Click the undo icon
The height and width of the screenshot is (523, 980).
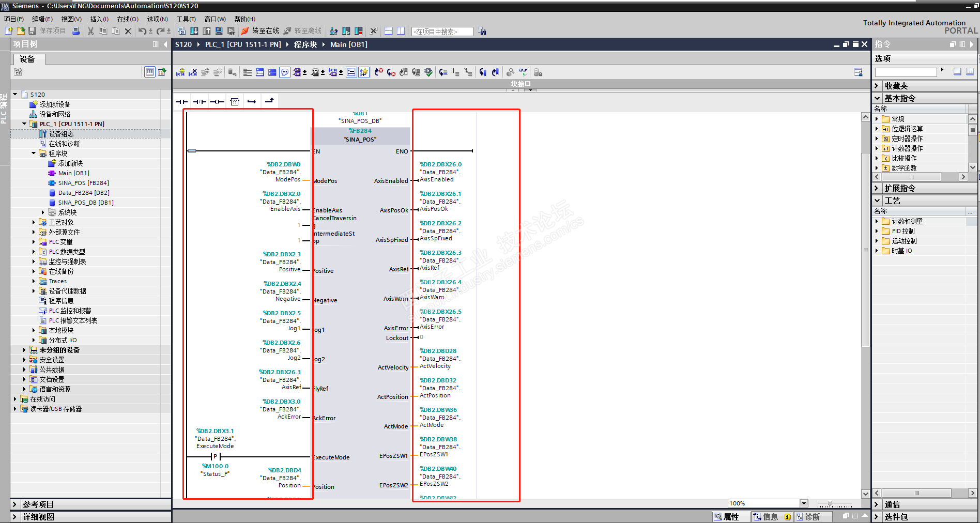pos(142,31)
